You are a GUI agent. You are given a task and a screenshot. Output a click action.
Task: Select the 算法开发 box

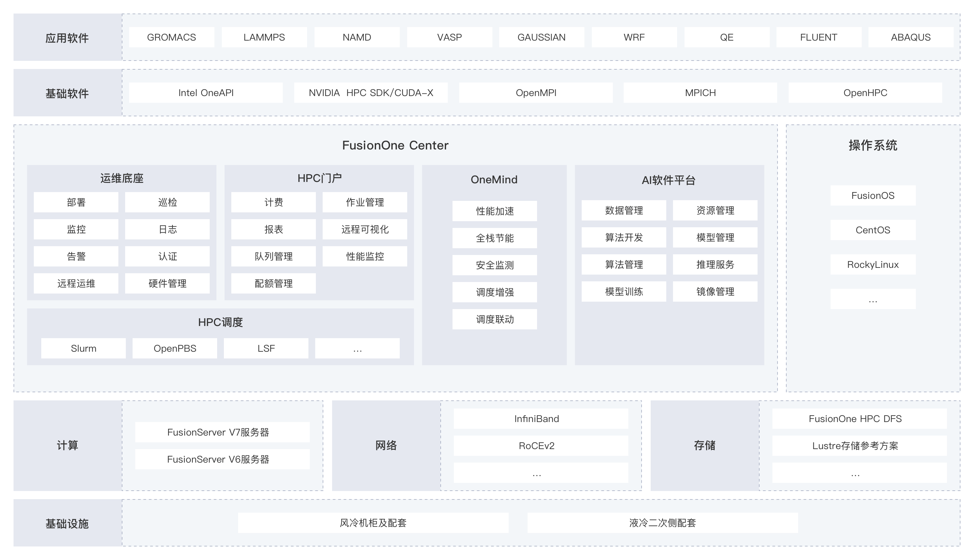pyautogui.click(x=624, y=237)
